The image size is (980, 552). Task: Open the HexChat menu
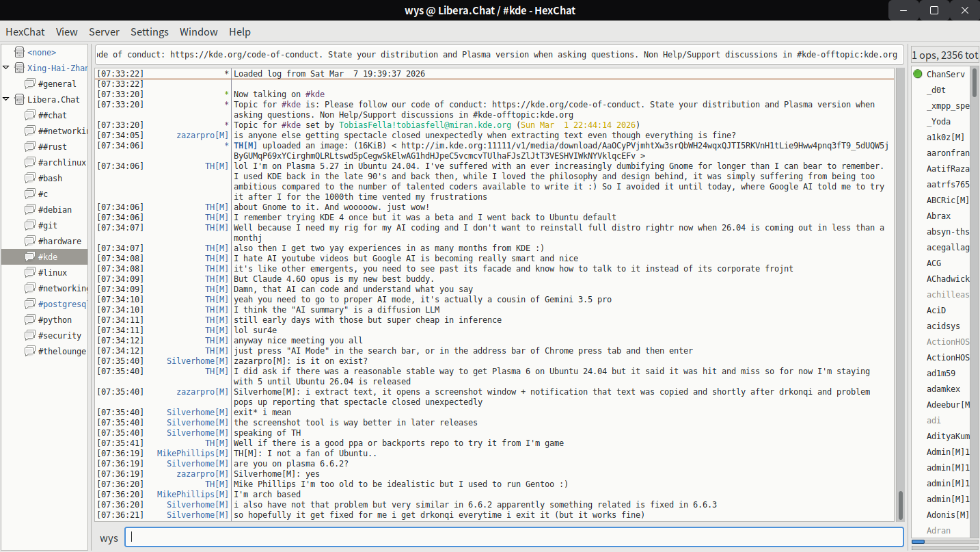[x=25, y=31]
